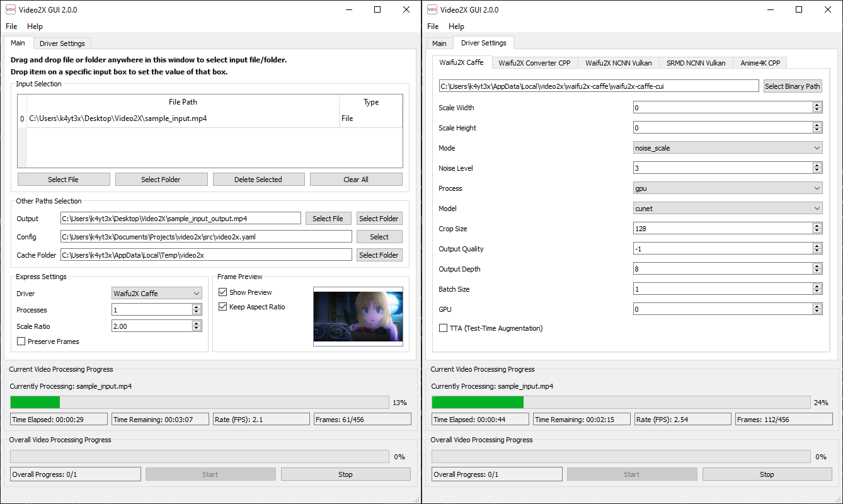Image resolution: width=843 pixels, height=504 pixels.
Task: Click the Select Folder button under Input Selection
Action: click(x=161, y=180)
